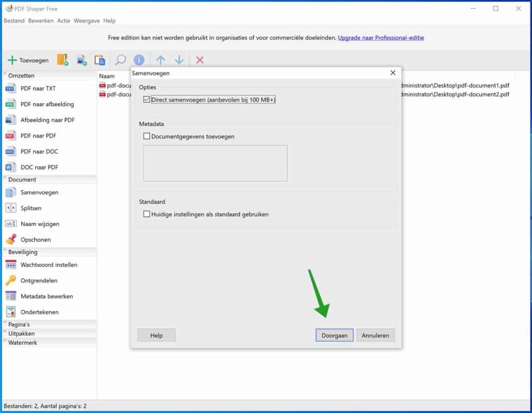532x413 pixels.
Task: Select the PDF naar TXT icon
Action: click(x=10, y=88)
